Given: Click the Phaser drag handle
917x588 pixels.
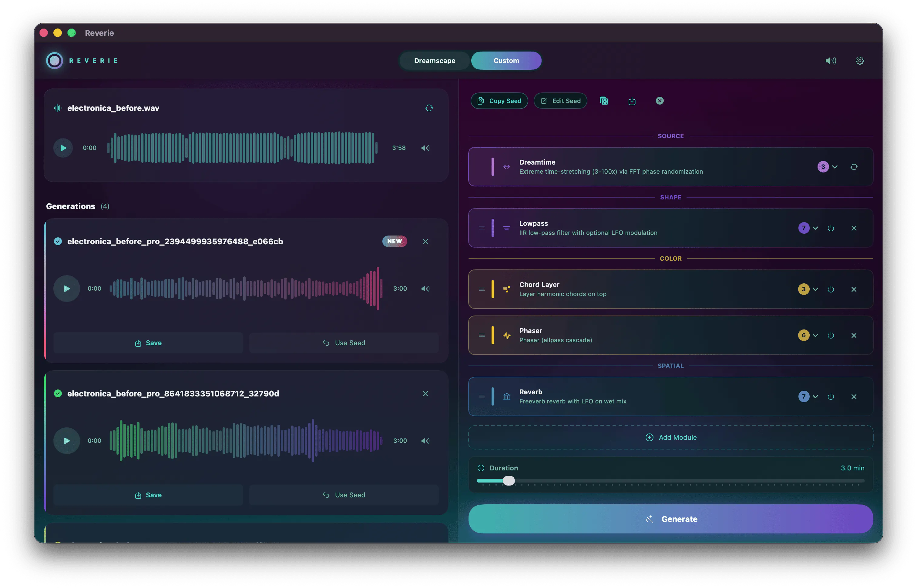Looking at the screenshot, I should (482, 335).
